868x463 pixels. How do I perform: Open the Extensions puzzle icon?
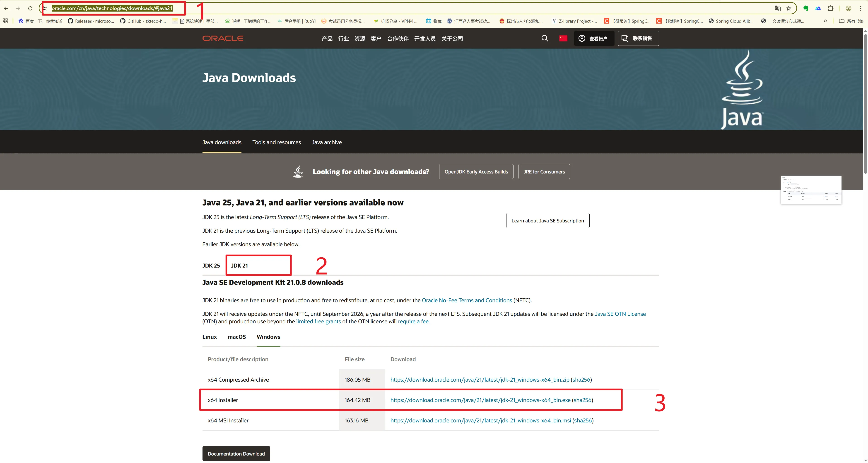click(831, 8)
